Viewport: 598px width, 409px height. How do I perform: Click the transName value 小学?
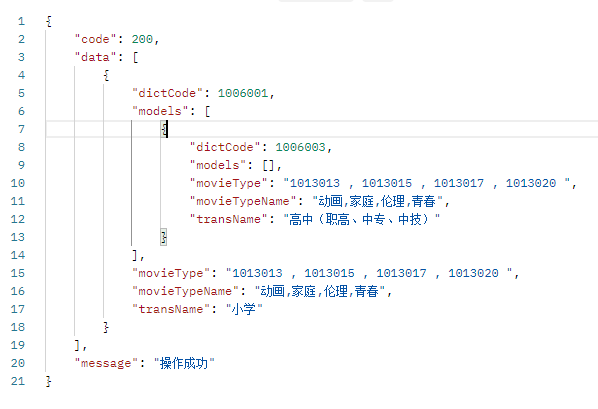coord(244,309)
